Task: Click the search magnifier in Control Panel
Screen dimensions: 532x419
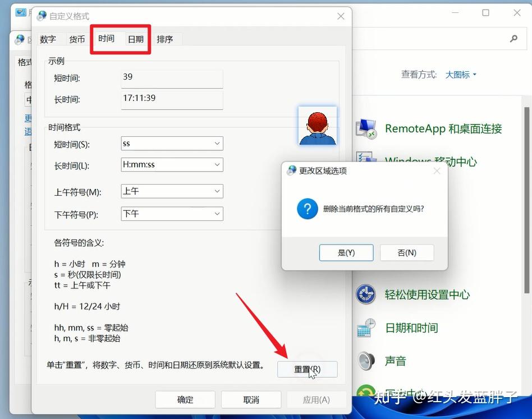Action: tap(513, 39)
